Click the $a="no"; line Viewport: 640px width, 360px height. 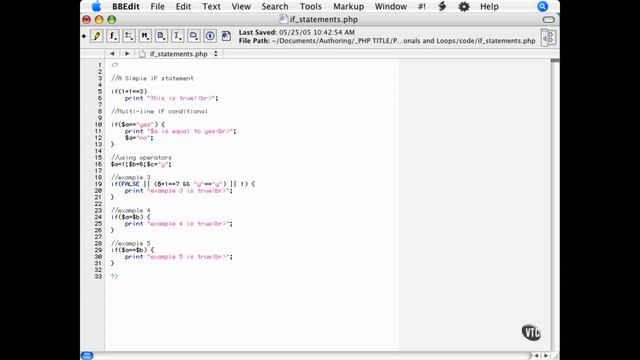tap(139, 138)
